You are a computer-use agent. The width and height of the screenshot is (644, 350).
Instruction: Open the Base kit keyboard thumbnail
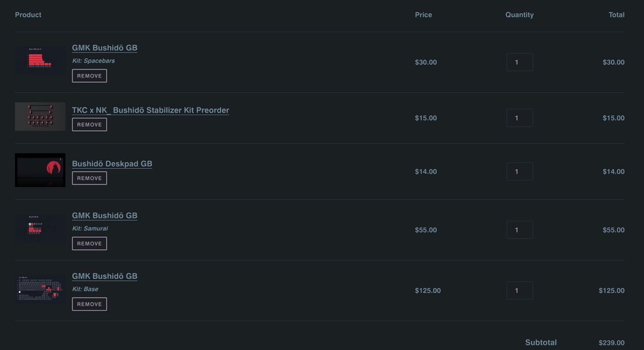pos(40,289)
